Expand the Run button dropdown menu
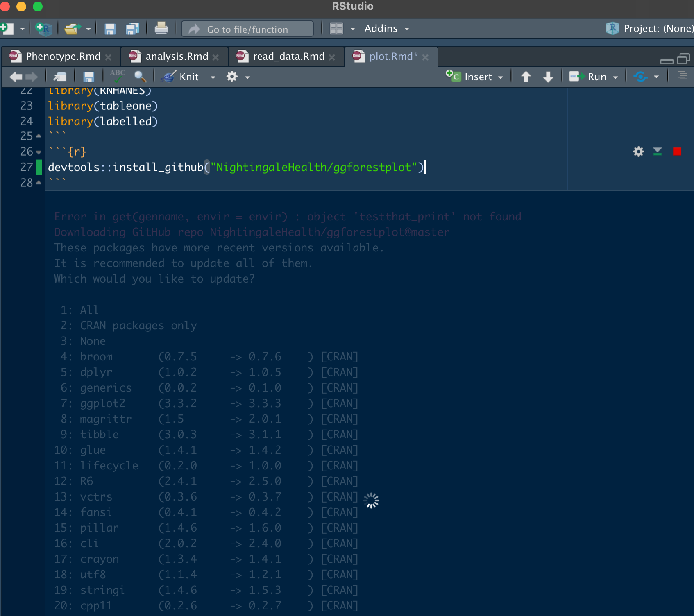This screenshot has height=616, width=694. (615, 77)
